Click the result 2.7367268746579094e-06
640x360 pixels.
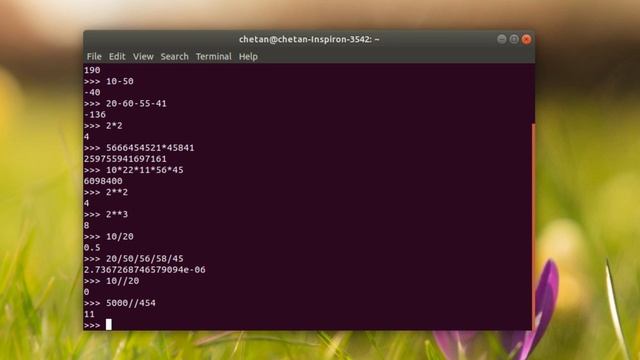tap(144, 269)
